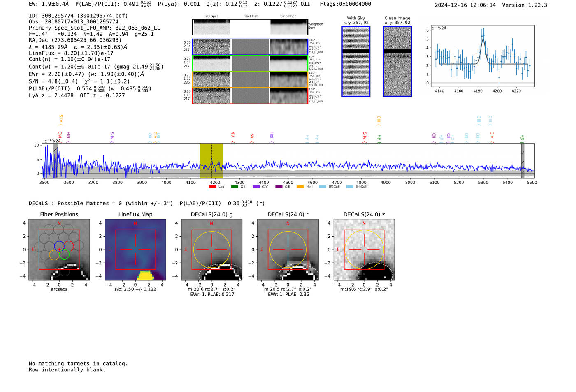Click the s/b: 2.50 +/- 0.122 caption
Image resolution: width=576 pixels, height=392 pixels.
pos(135,289)
